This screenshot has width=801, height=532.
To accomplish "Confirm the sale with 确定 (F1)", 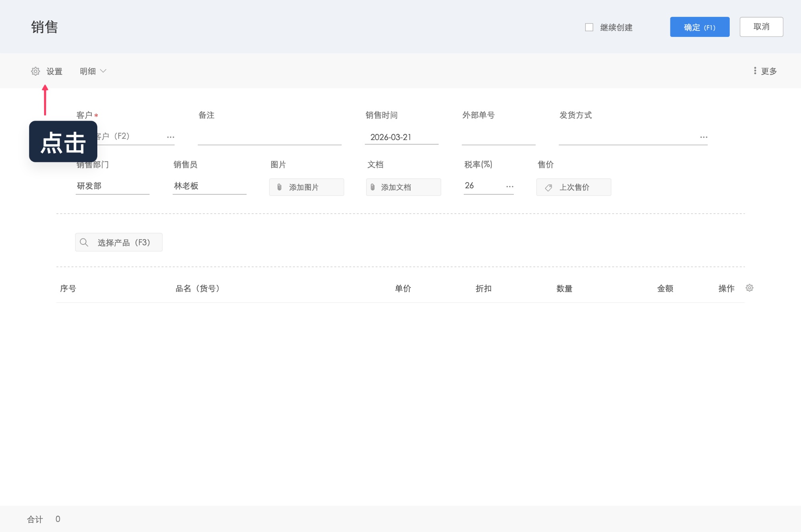I will pos(700,27).
